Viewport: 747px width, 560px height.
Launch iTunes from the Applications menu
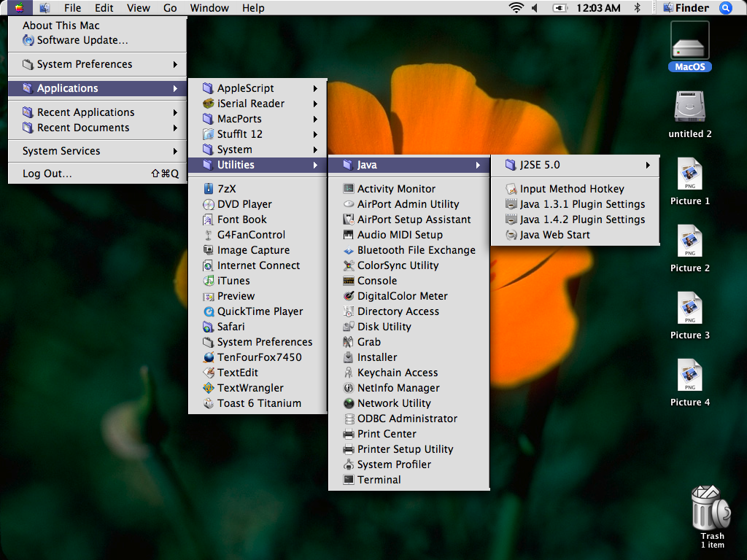(258, 281)
